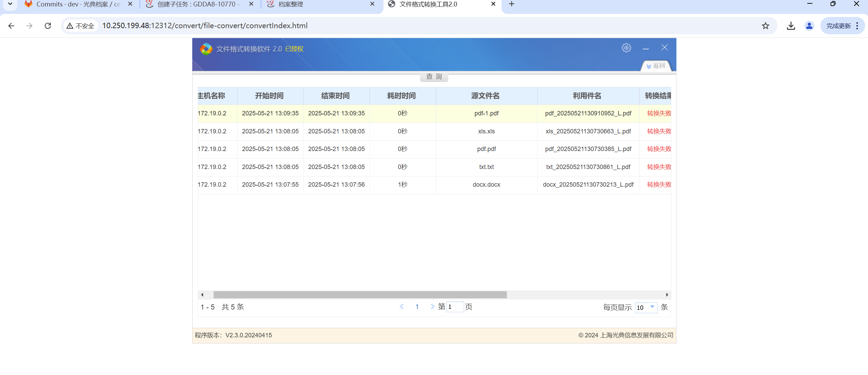Click 转换失败 in the docx.docx row
This screenshot has width=868, height=375.
[x=659, y=185]
